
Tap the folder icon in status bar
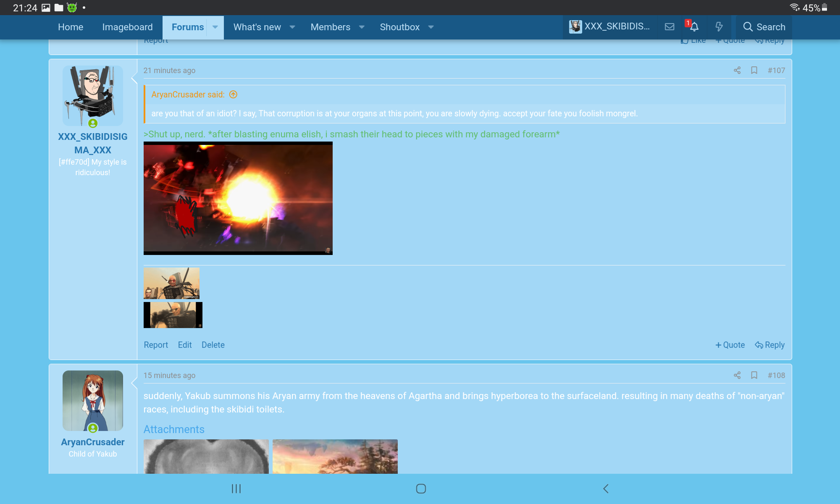click(x=59, y=8)
